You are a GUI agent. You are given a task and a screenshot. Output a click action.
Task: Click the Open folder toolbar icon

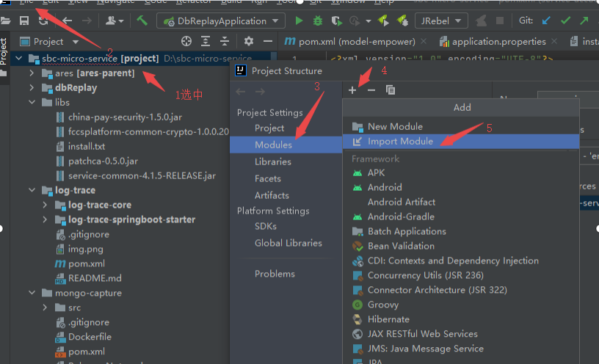pyautogui.click(x=5, y=21)
